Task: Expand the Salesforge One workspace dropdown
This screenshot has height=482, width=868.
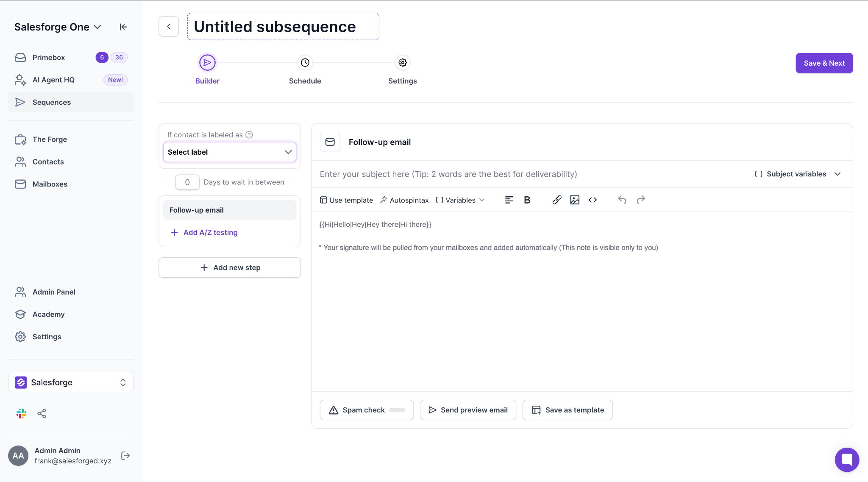Action: coord(58,27)
